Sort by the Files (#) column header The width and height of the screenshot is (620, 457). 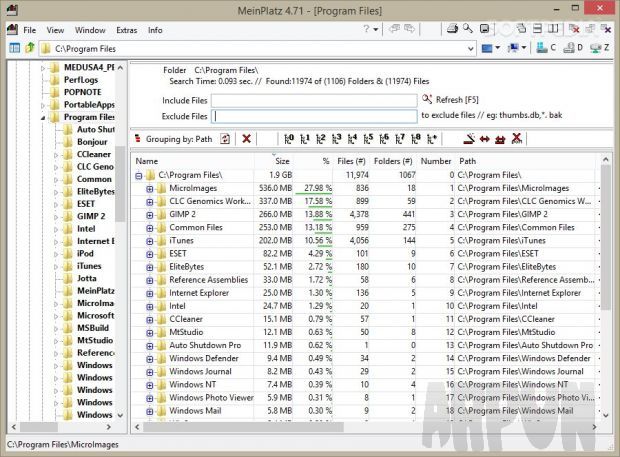tap(351, 161)
